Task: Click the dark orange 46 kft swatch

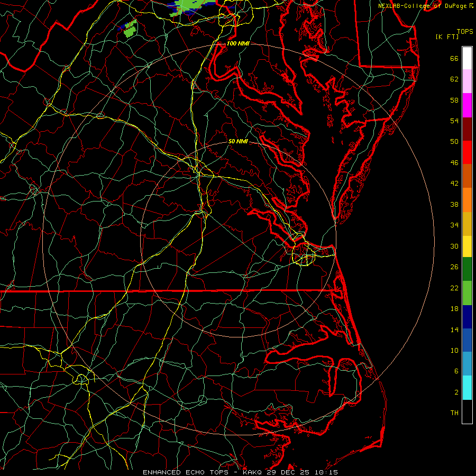Action: (x=467, y=176)
